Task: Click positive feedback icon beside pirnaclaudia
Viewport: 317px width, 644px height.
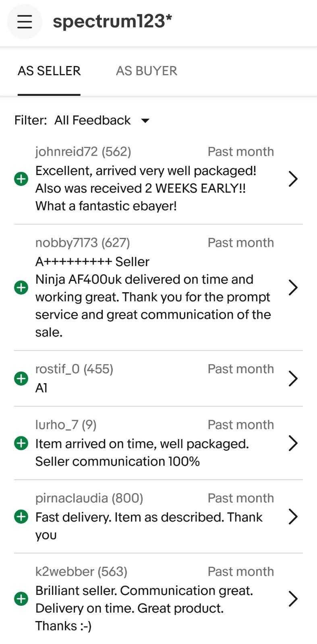Action: tap(21, 516)
